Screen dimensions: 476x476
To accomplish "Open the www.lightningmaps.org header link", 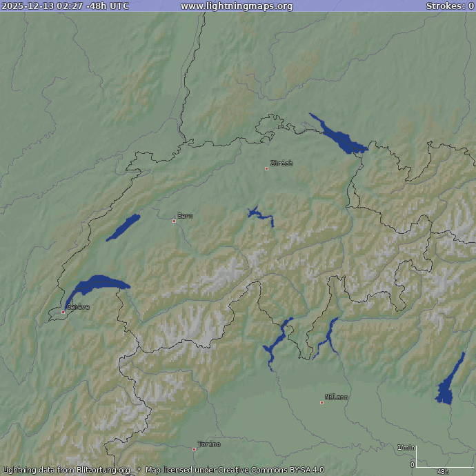I will click(x=237, y=6).
